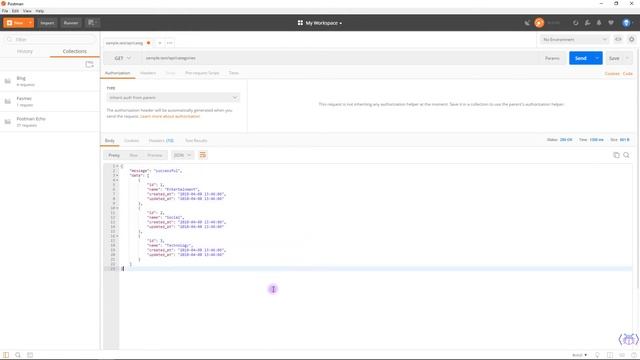Open the response Test Results tab
The width and height of the screenshot is (640, 360).
coord(196,140)
